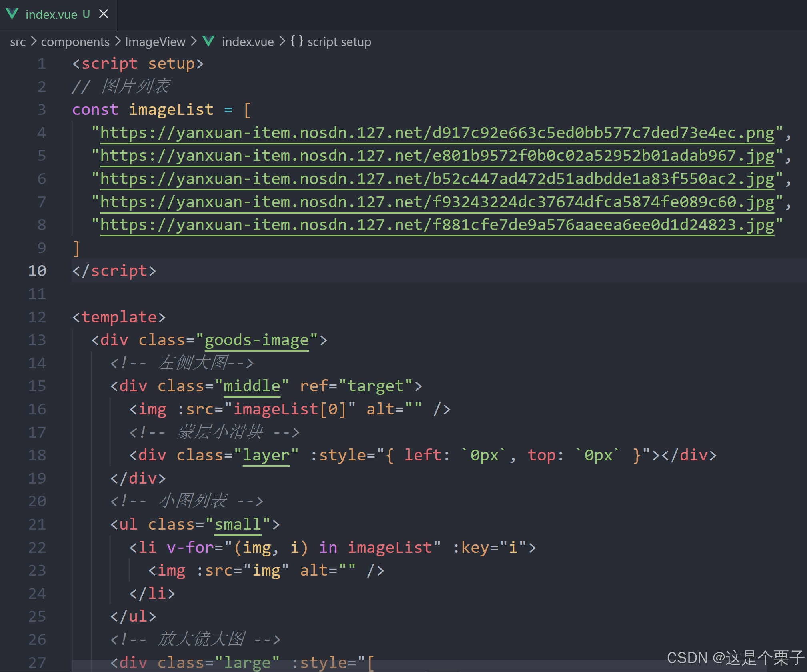Click the git untracked U badge on tab

pyautogui.click(x=86, y=14)
